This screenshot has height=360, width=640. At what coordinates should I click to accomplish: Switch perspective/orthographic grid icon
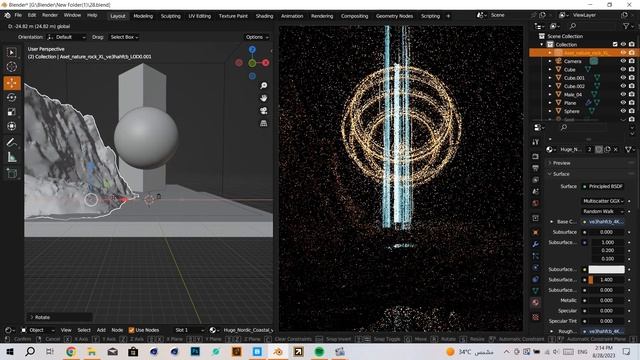coord(264,123)
